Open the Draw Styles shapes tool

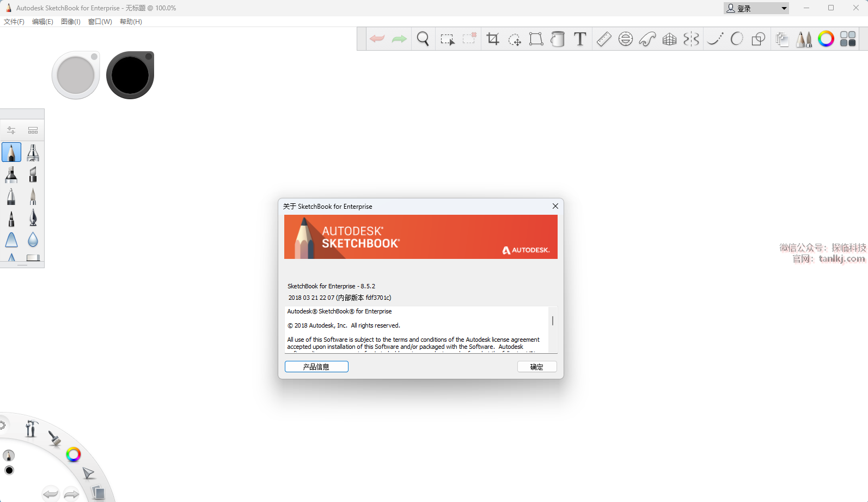click(759, 39)
